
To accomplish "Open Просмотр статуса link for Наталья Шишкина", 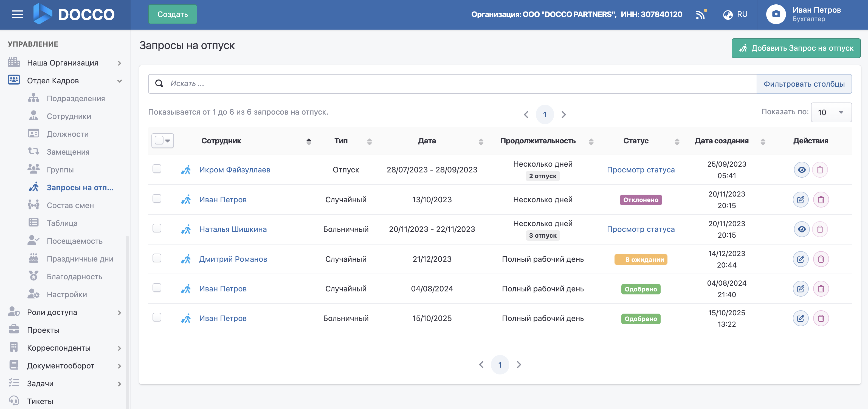I will click(641, 229).
